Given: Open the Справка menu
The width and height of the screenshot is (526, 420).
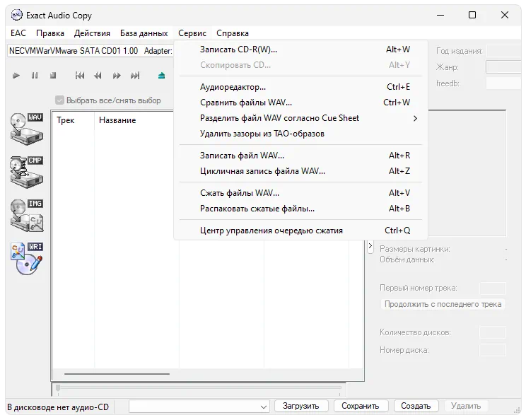Looking at the screenshot, I should coord(233,33).
